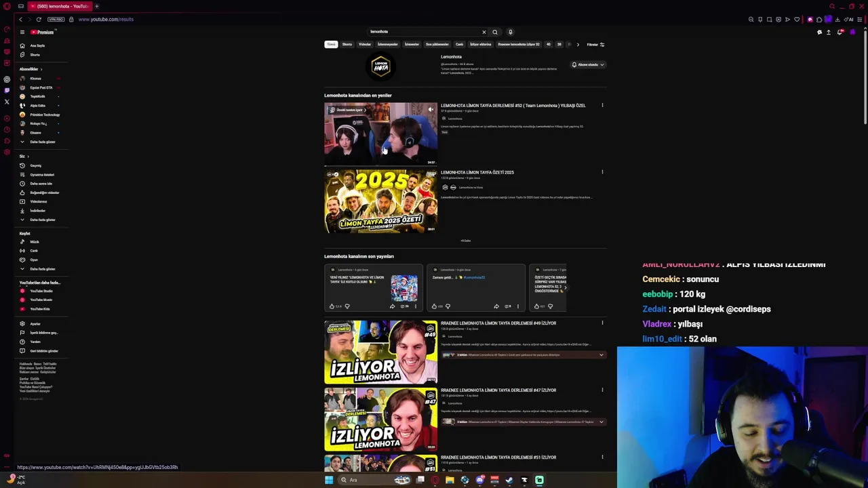
Task: Select the Tümü filter chip
Action: click(331, 45)
